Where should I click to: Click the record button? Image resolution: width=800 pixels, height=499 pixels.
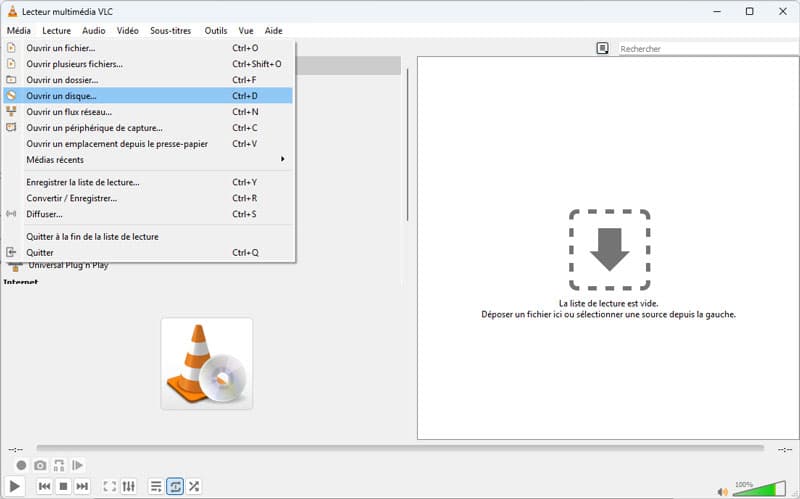pyautogui.click(x=21, y=465)
